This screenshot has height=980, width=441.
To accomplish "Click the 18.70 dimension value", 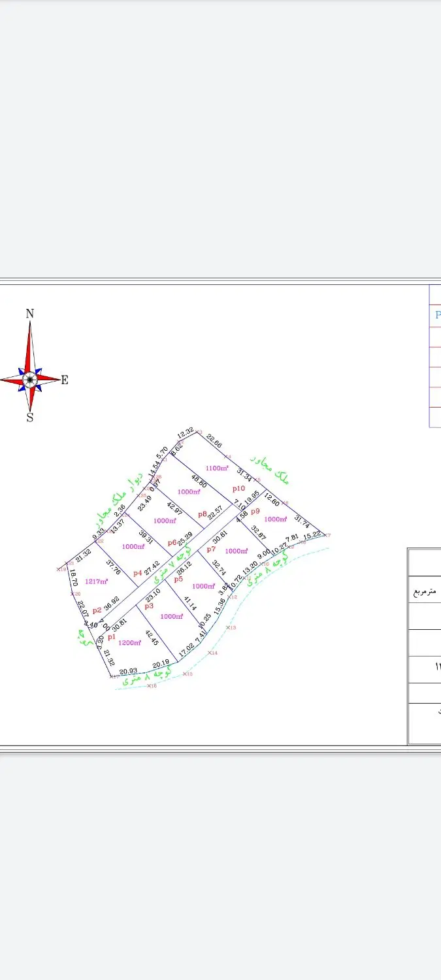I will [74, 579].
